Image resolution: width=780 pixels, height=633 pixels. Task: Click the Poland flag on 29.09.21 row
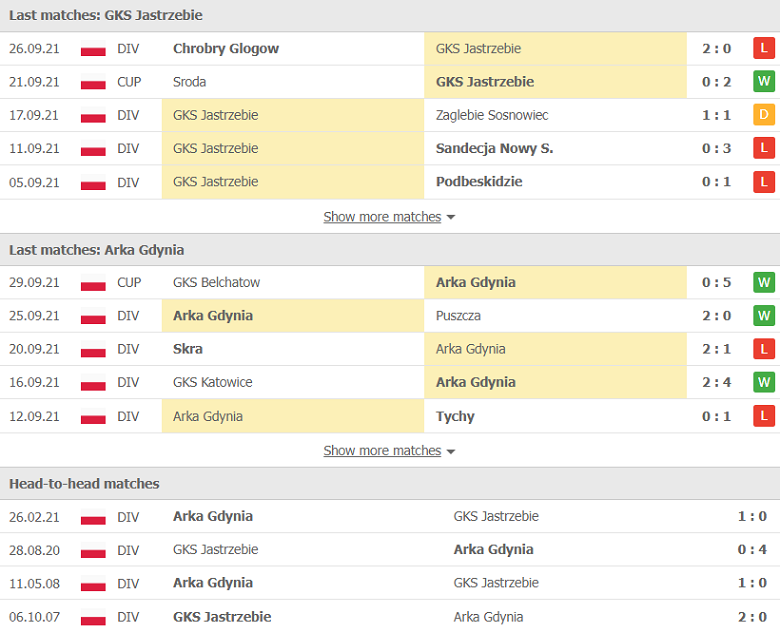click(x=93, y=283)
